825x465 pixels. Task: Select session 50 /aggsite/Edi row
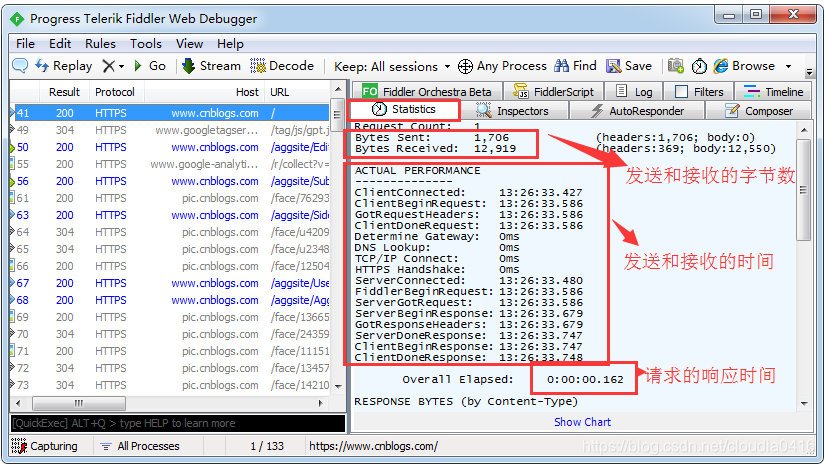click(169, 147)
